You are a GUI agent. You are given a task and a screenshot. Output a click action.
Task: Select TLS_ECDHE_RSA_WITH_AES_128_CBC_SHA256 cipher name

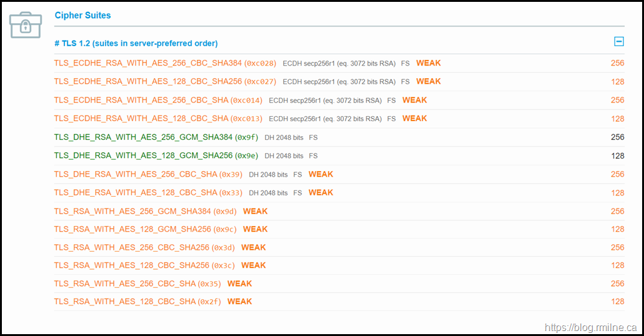click(148, 81)
